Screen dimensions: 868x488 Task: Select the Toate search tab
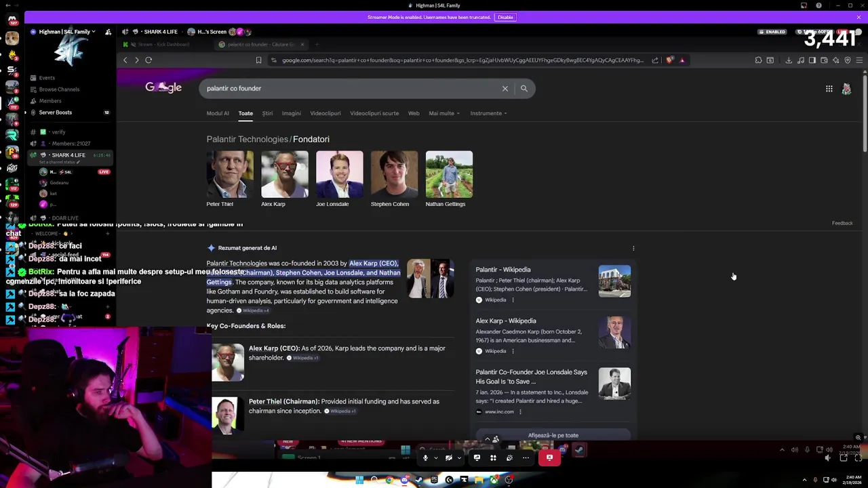pos(245,113)
